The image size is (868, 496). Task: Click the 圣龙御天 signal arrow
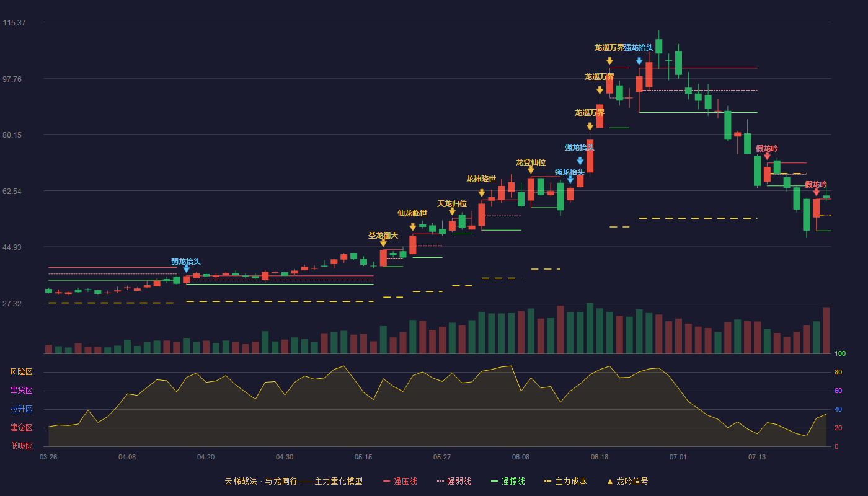(383, 243)
